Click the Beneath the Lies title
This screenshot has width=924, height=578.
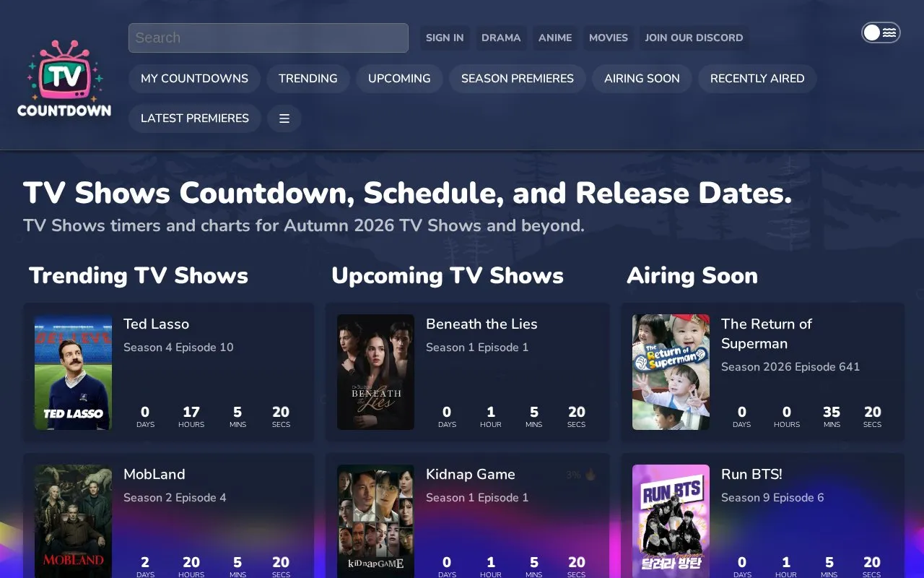481,324
